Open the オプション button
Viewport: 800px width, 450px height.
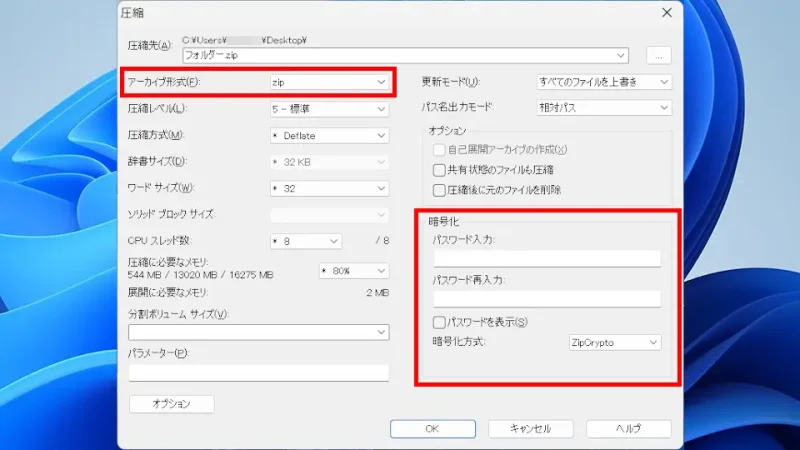pos(172,404)
